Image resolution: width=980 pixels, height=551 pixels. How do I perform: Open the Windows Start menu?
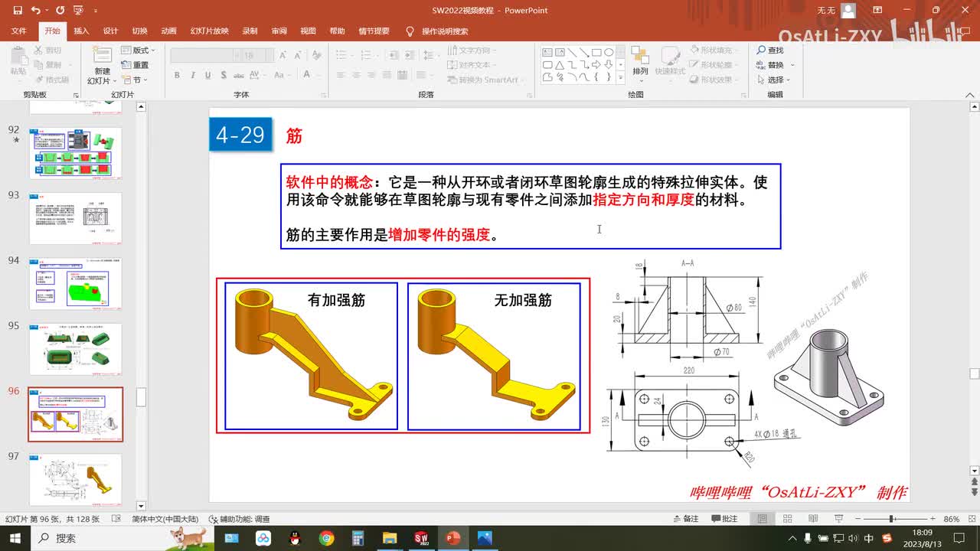click(15, 538)
